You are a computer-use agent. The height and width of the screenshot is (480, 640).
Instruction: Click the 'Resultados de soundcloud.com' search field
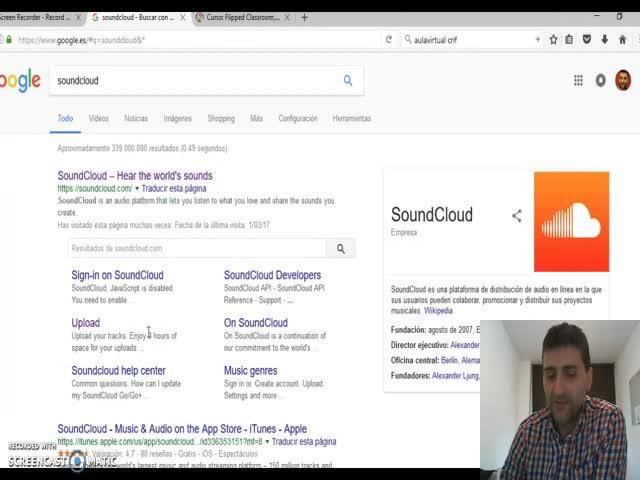pyautogui.click(x=198, y=248)
